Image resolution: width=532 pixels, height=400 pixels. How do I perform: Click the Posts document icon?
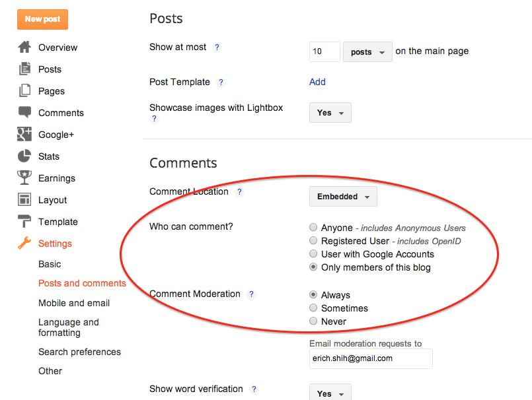coord(24,69)
